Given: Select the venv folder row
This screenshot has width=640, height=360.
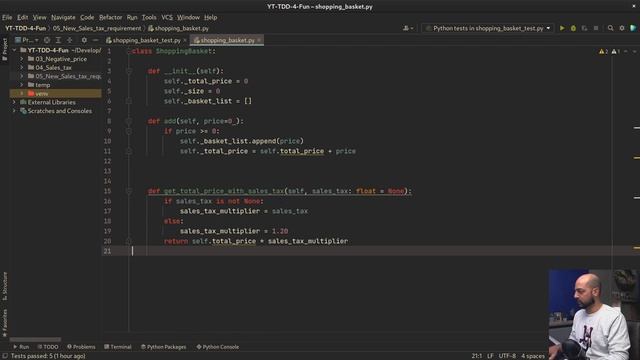Looking at the screenshot, I should (x=56, y=93).
